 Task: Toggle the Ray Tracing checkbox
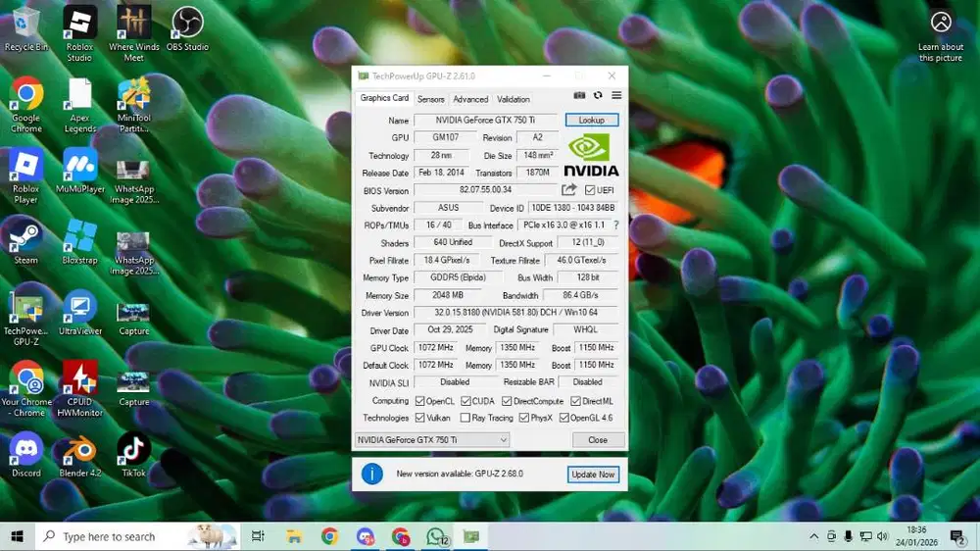pyautogui.click(x=465, y=418)
